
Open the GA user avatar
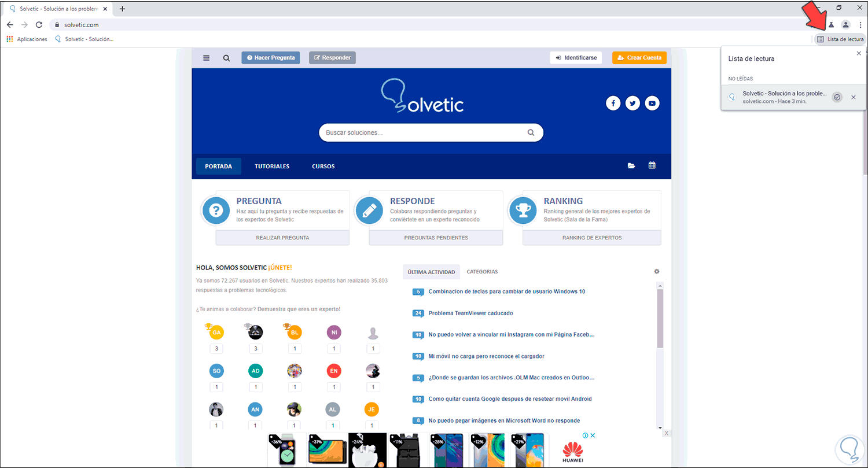click(x=216, y=333)
